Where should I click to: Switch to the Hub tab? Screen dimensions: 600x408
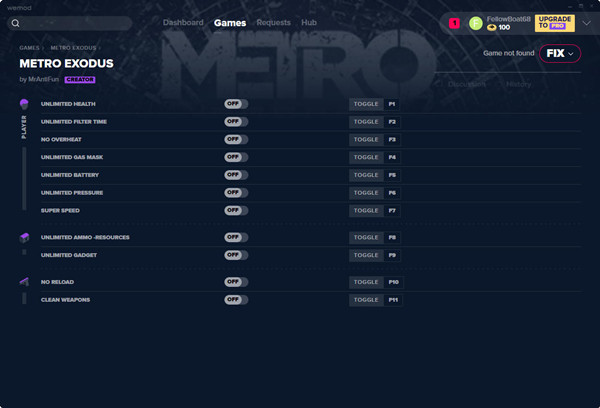pyautogui.click(x=309, y=22)
